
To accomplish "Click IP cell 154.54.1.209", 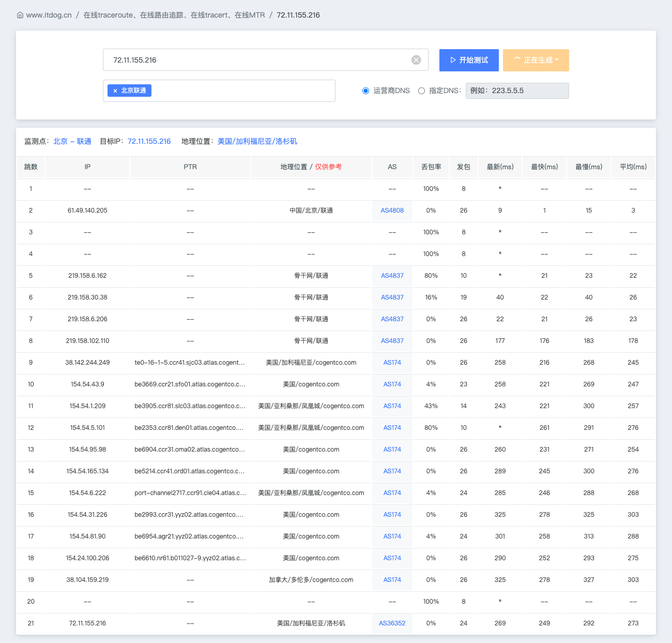I will pyautogui.click(x=87, y=406).
